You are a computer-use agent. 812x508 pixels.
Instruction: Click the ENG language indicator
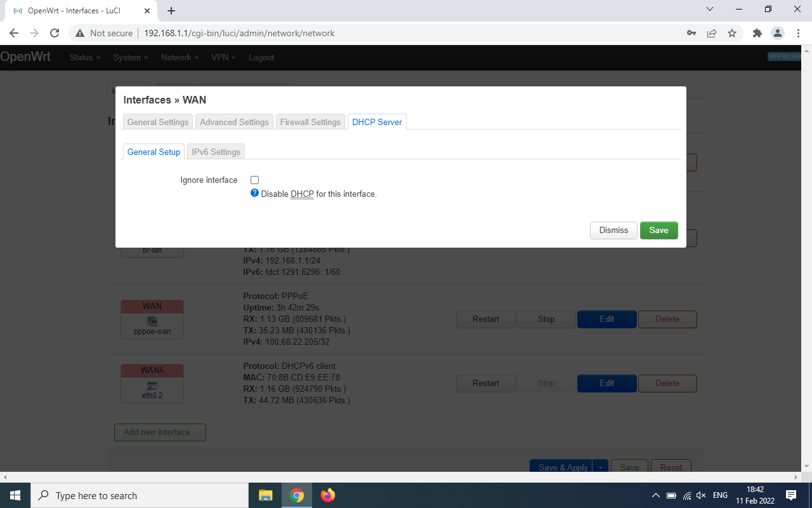pos(720,495)
